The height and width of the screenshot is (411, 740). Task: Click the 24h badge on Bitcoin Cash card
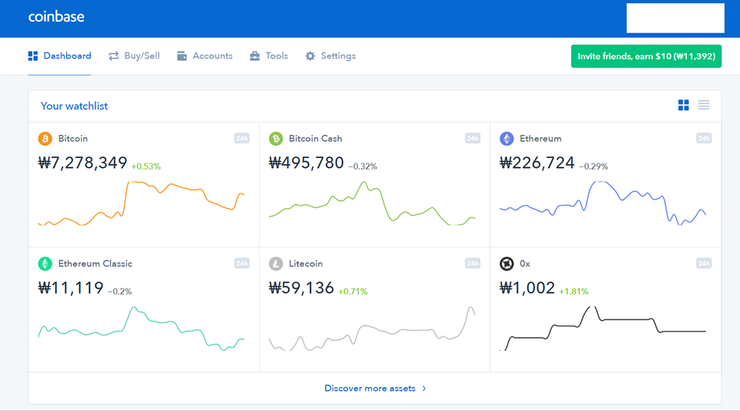tap(472, 138)
